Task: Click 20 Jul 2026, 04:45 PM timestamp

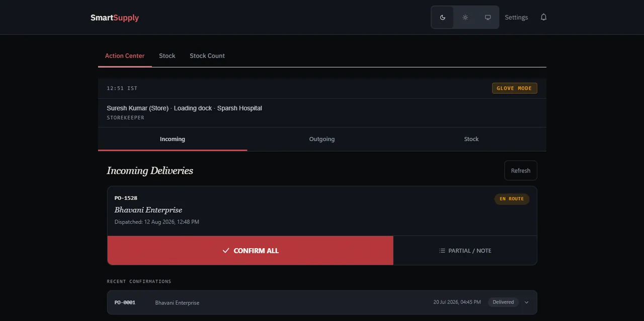Action: (x=458, y=302)
